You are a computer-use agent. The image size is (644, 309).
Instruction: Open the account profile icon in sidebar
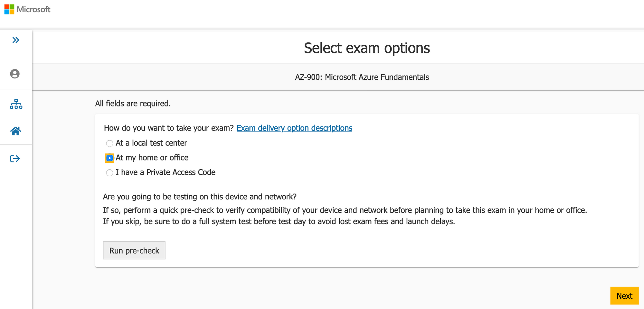(x=15, y=74)
